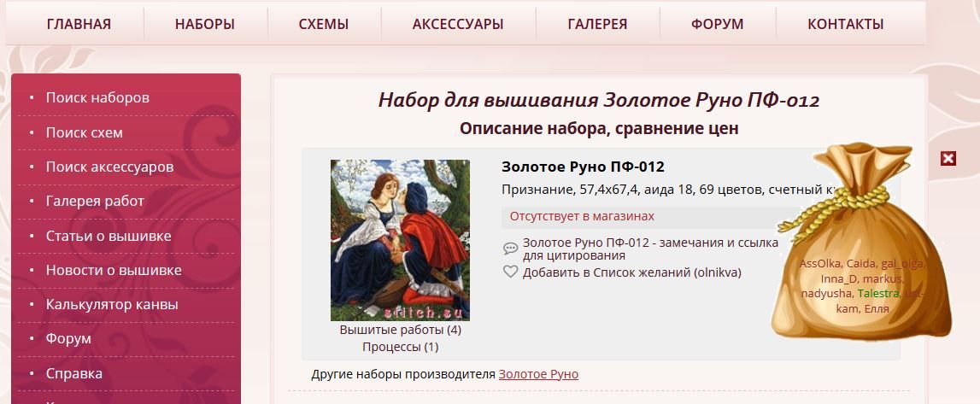The image size is (980, 404).
Task: Open the Процессы (1) link
Action: click(401, 347)
